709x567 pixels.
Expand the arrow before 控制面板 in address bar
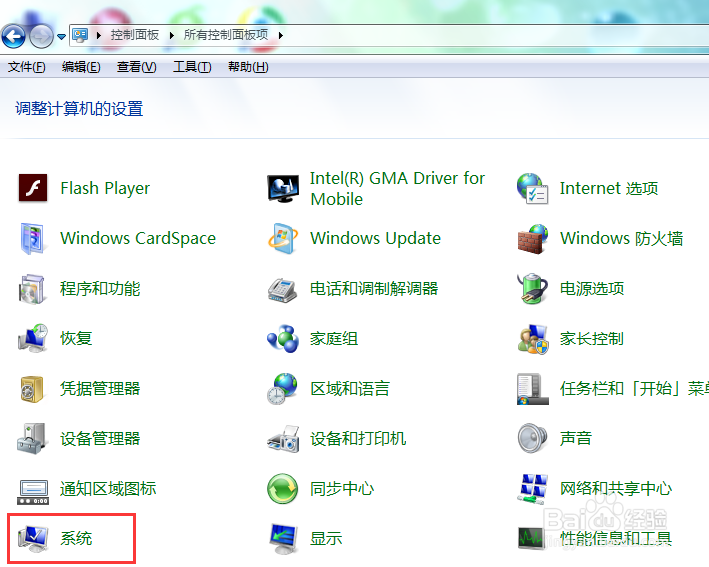(99, 35)
